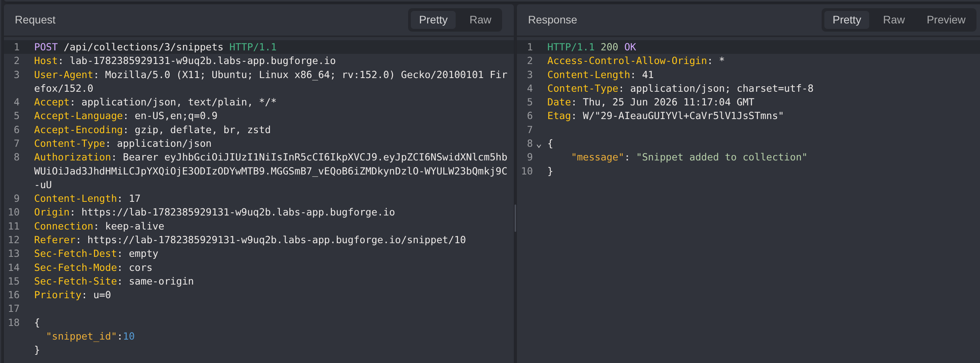Click the Sec-Fetch-Mode value cors

click(140, 268)
